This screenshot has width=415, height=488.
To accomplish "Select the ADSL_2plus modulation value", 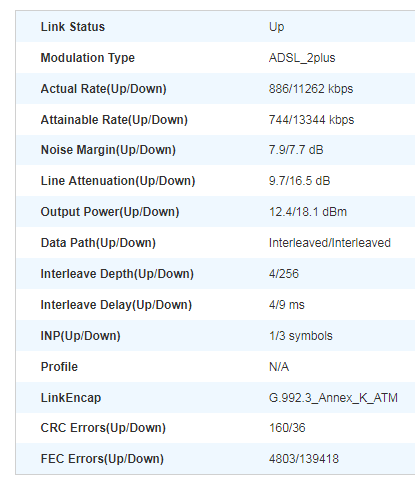I will pos(302,58).
